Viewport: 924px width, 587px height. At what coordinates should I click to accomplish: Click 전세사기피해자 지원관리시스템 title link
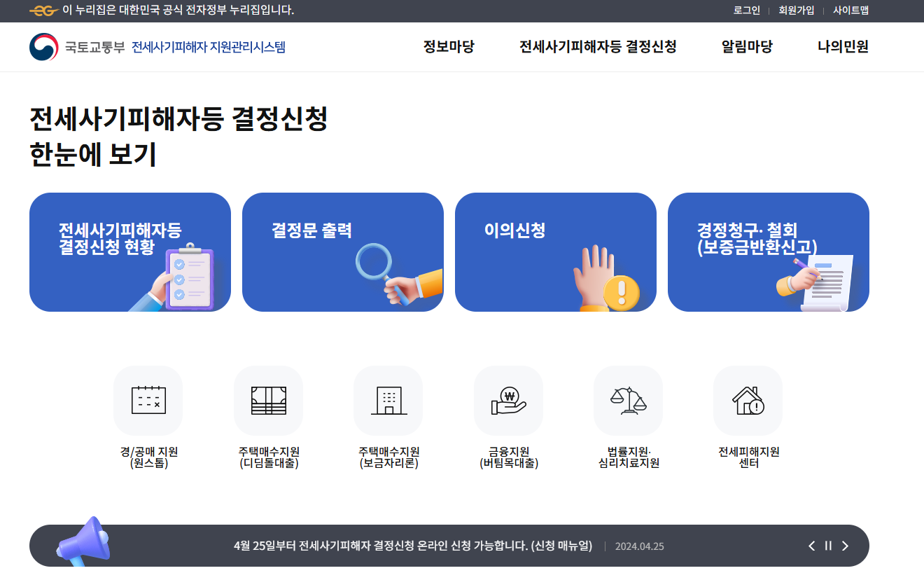[x=209, y=47]
